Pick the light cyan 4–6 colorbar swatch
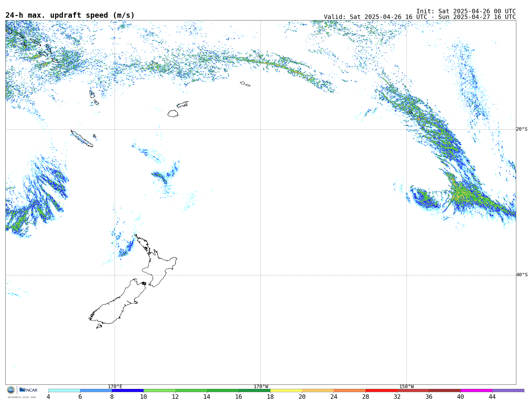The width and height of the screenshot is (532, 400). coord(64,390)
